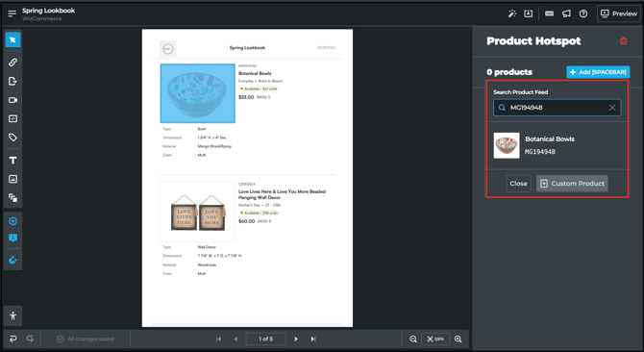Click the highlighted bowl image hotspot on page

(198, 93)
